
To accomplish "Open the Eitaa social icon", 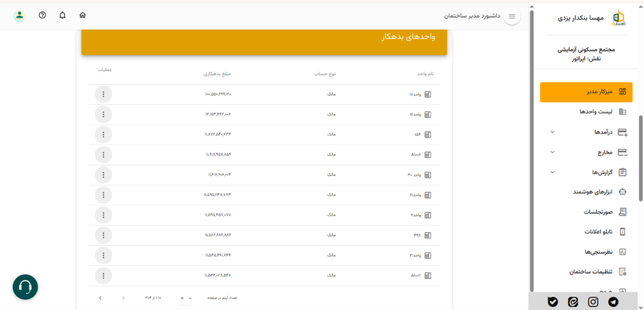I will point(573,302).
